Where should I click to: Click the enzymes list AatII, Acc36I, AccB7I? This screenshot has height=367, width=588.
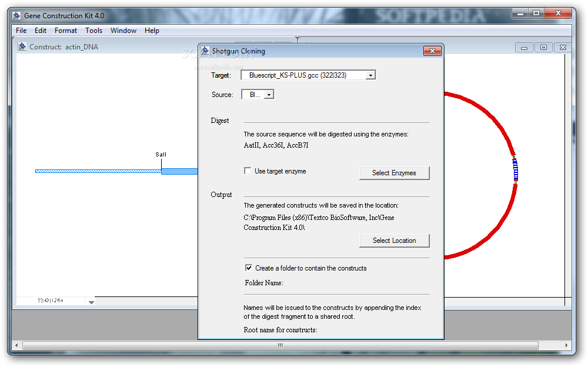click(x=276, y=145)
